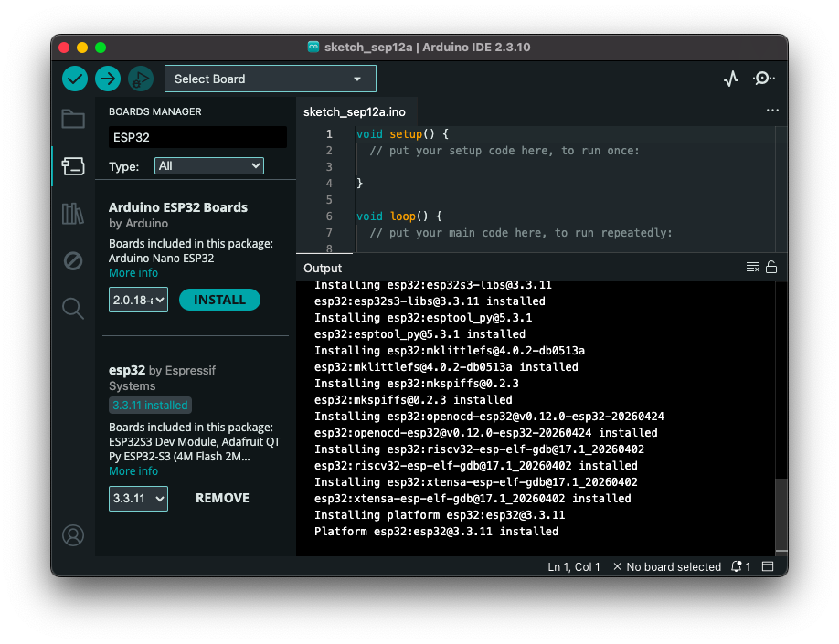The height and width of the screenshot is (644, 839).
Task: Open the Select Board dropdown
Action: [x=271, y=79]
